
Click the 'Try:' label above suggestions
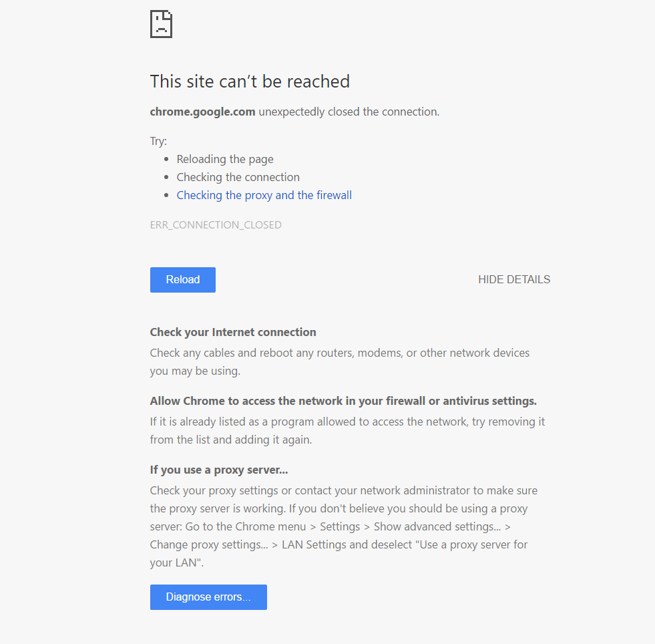[158, 141]
